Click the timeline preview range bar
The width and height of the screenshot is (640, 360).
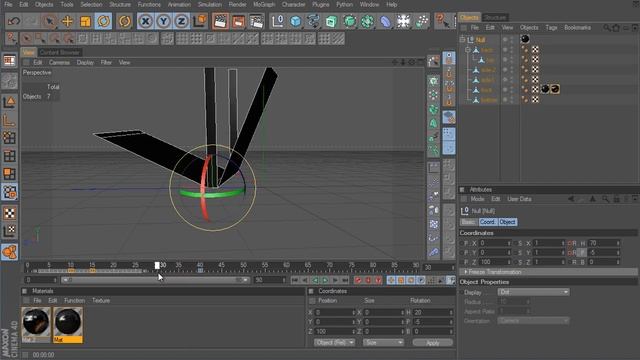point(155,280)
